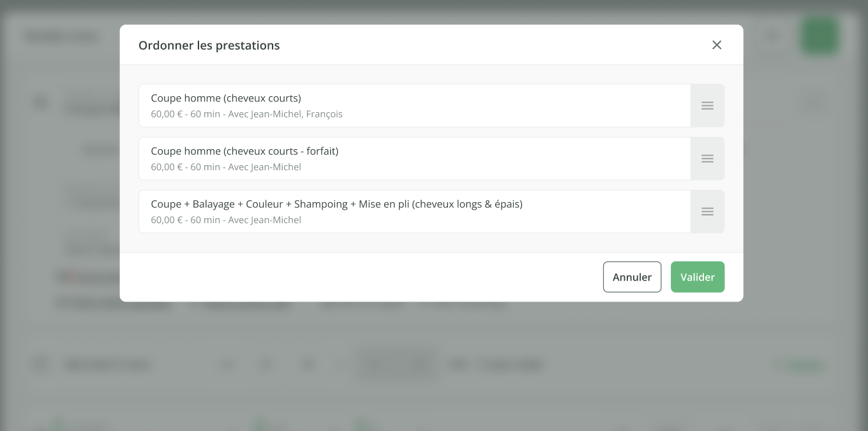
Task: Click the Annuler button
Action: [632, 277]
